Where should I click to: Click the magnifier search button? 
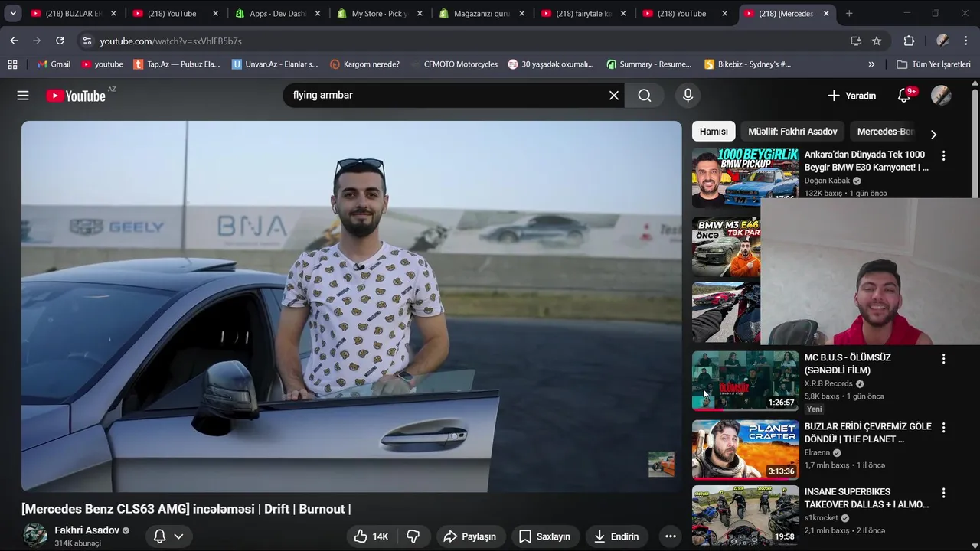pos(645,96)
